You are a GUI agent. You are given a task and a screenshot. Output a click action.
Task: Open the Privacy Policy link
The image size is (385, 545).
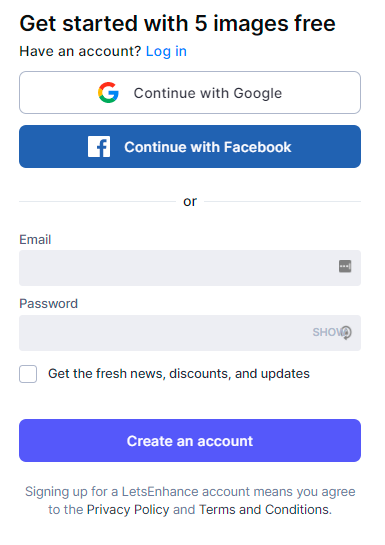click(128, 510)
